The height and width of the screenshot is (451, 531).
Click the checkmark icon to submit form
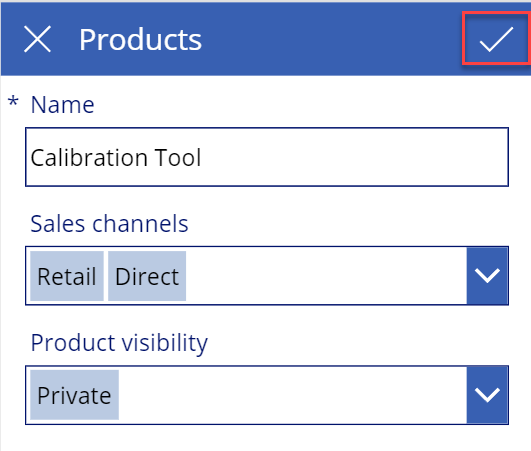(496, 39)
